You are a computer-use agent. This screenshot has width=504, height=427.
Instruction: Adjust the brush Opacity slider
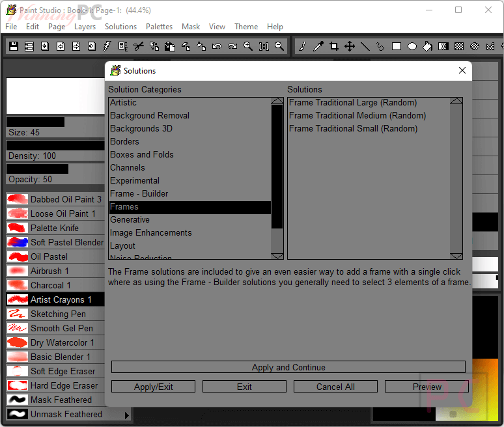pyautogui.click(x=55, y=169)
